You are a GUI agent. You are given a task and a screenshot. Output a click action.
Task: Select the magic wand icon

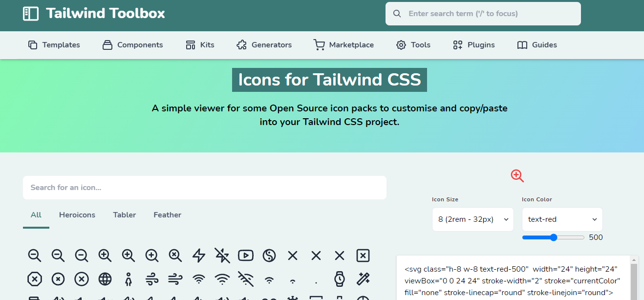click(x=363, y=279)
